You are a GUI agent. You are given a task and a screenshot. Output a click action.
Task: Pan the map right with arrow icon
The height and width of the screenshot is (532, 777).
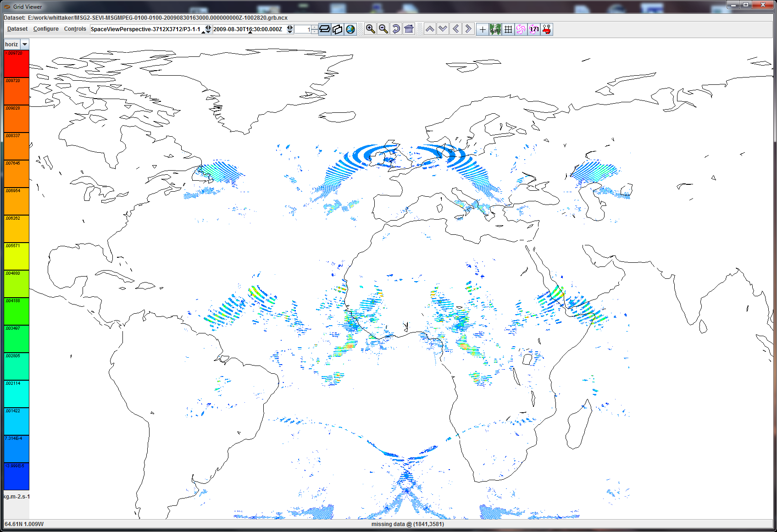(468, 29)
